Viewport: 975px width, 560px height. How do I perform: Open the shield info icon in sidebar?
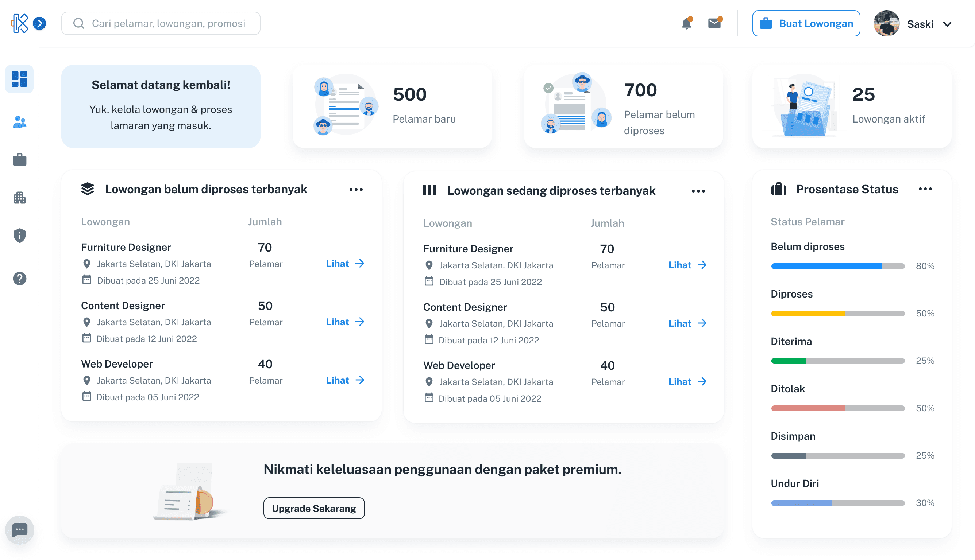pos(19,236)
